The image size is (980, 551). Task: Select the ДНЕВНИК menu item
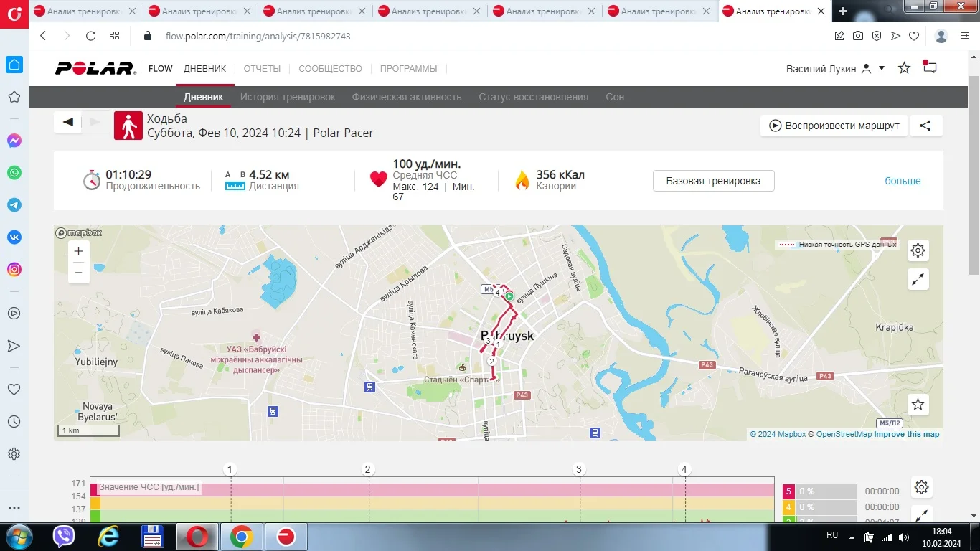(x=204, y=69)
